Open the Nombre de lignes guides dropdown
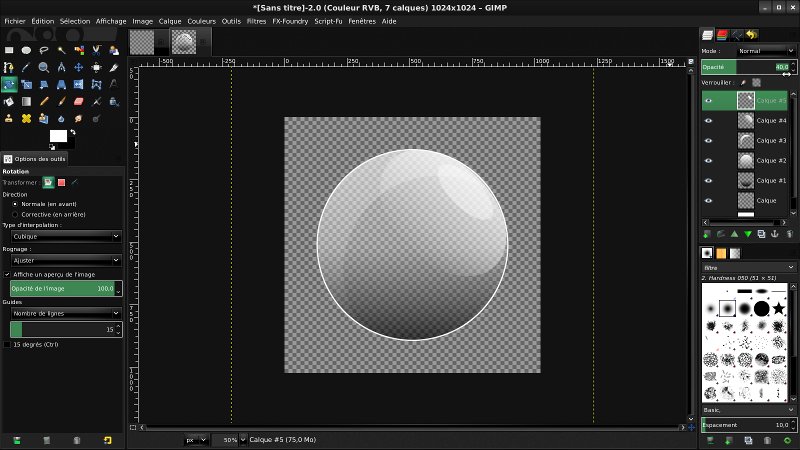The image size is (800, 450). point(66,313)
